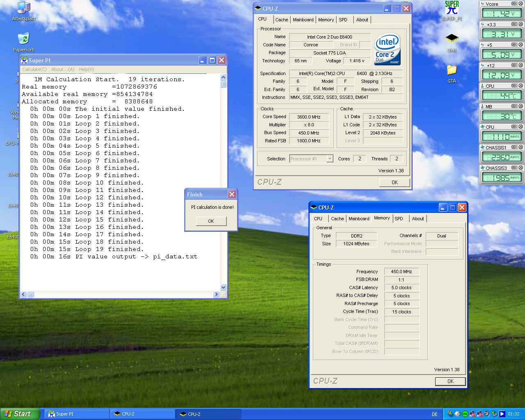Click Super PI horizontal scrollbar right arrow

(216, 294)
